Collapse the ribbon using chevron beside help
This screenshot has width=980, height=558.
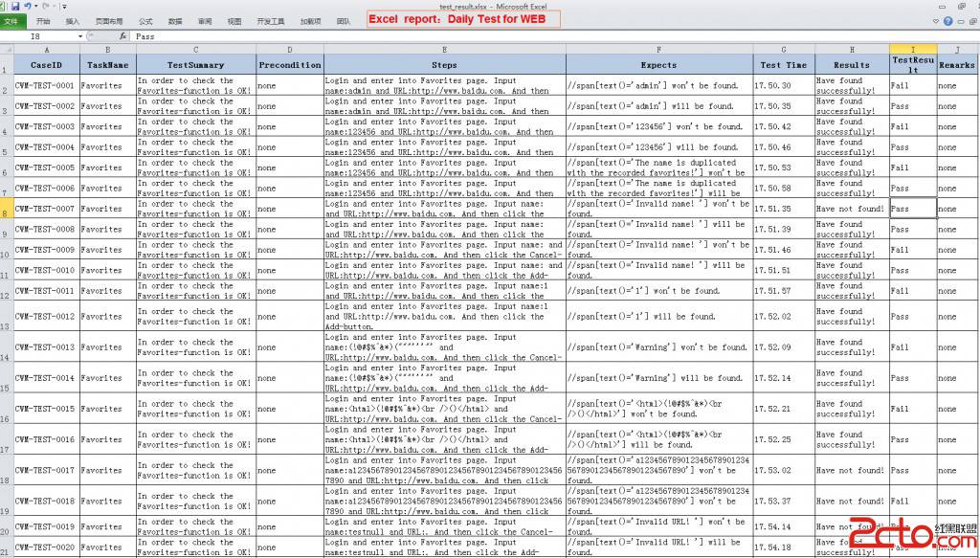(936, 21)
